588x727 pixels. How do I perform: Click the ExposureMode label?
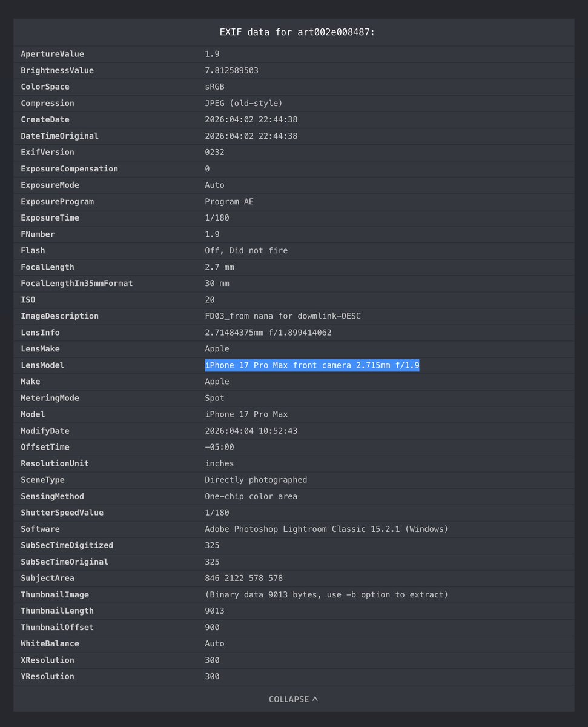pos(50,185)
